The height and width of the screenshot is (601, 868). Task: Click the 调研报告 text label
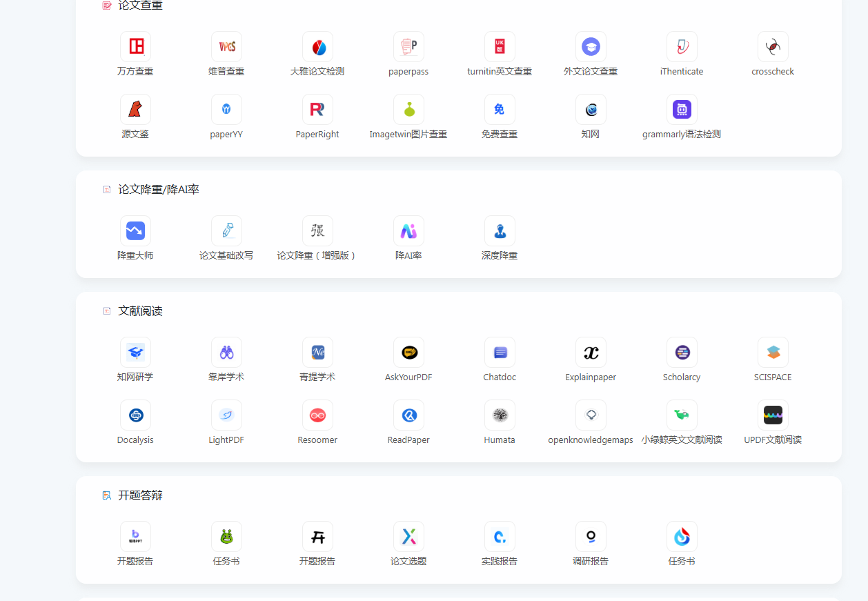click(591, 561)
